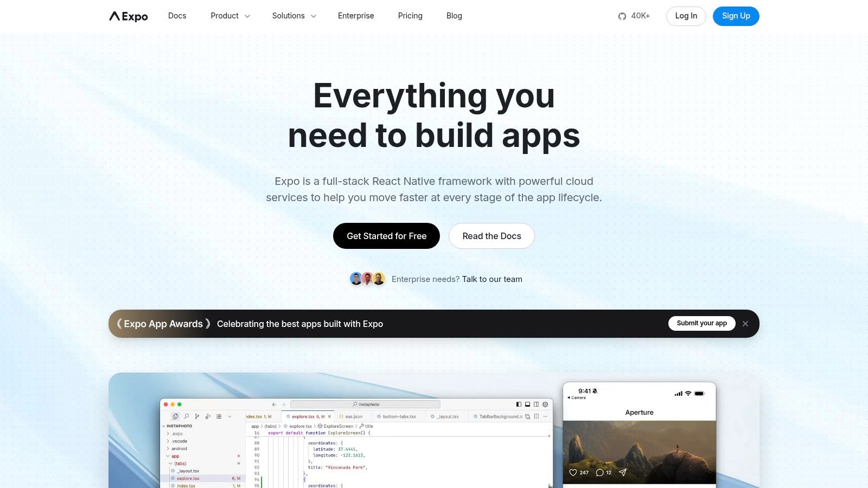This screenshot has width=868, height=488.
Task: Switch to the eas.json tab
Action: point(353,416)
